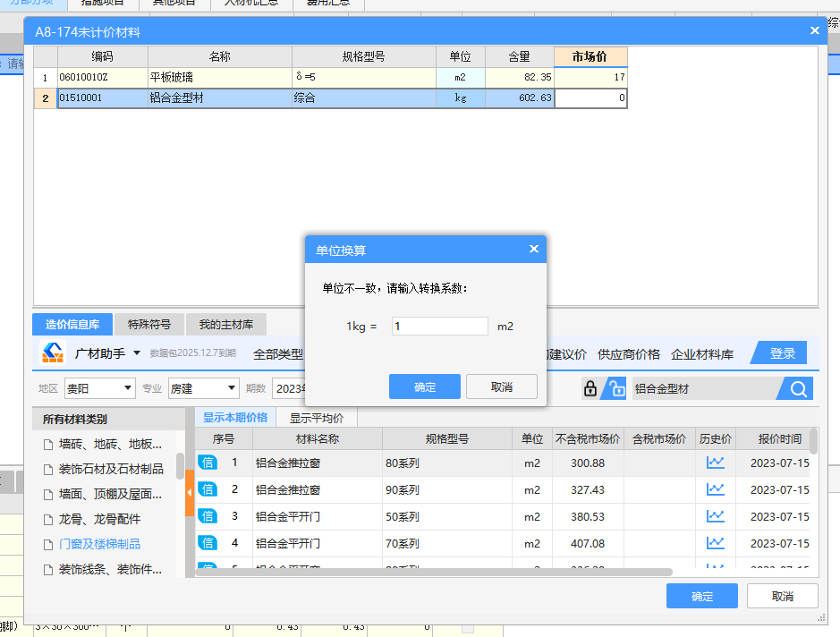
Task: Click file icon beside 龙骨、龙骨配件
Action: [x=48, y=520]
